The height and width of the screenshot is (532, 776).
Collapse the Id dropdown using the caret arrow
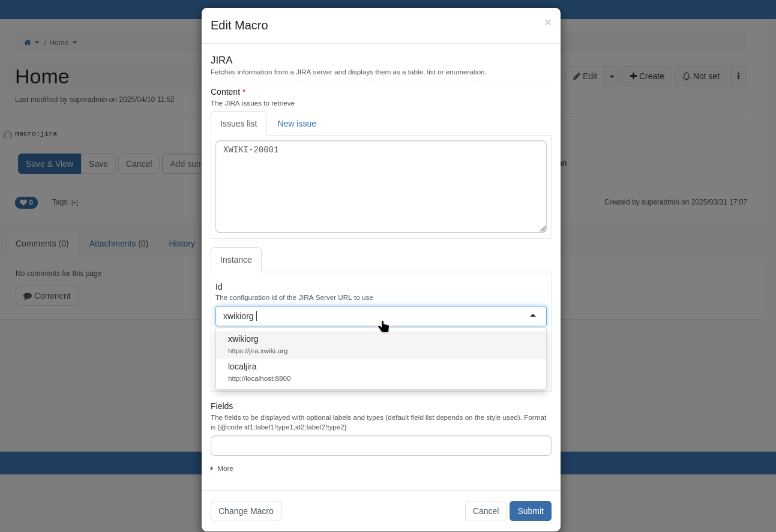(x=533, y=315)
